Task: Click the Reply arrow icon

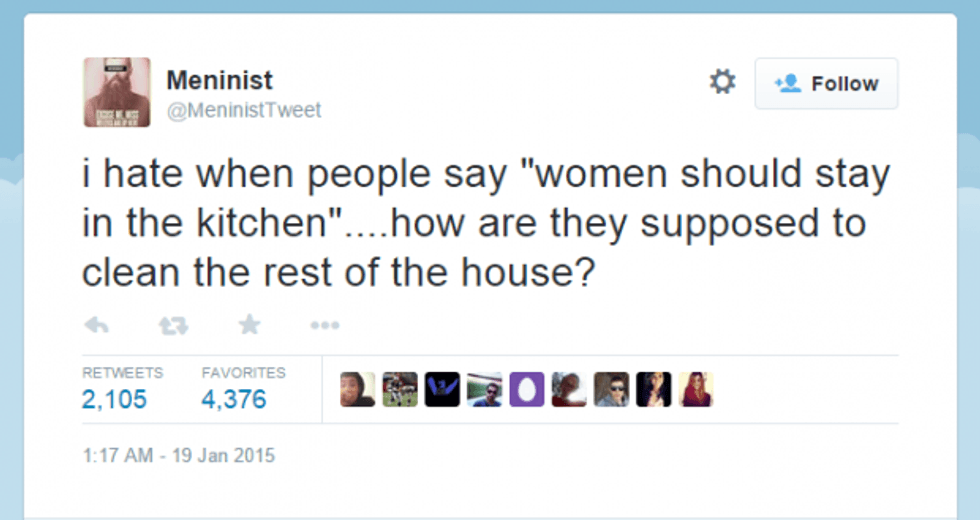Action: (x=96, y=324)
